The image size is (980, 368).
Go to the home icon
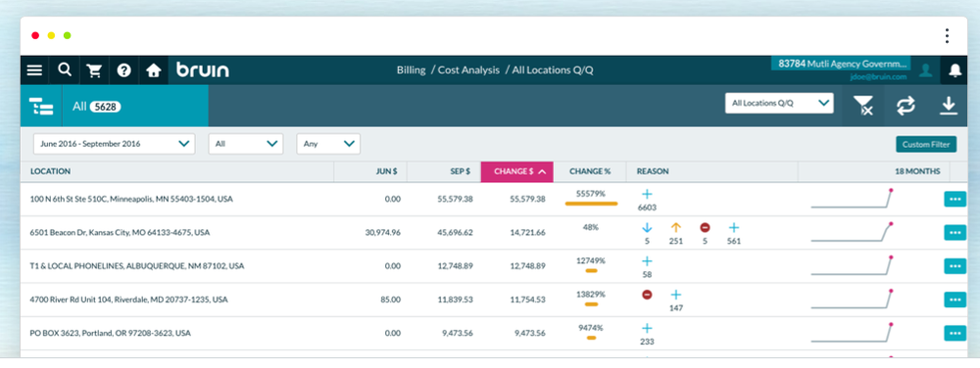tap(153, 70)
